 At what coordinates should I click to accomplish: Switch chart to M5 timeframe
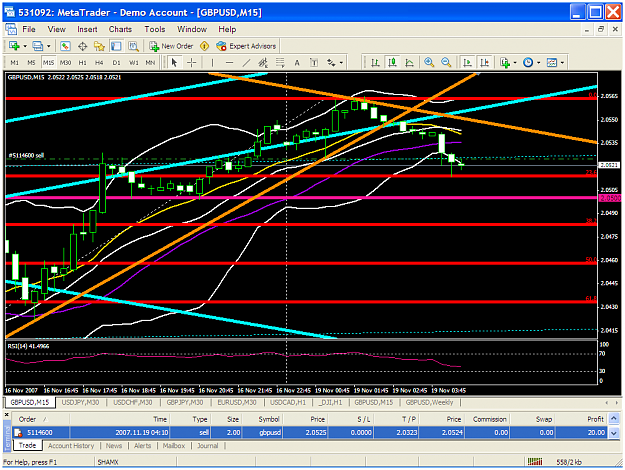31,63
